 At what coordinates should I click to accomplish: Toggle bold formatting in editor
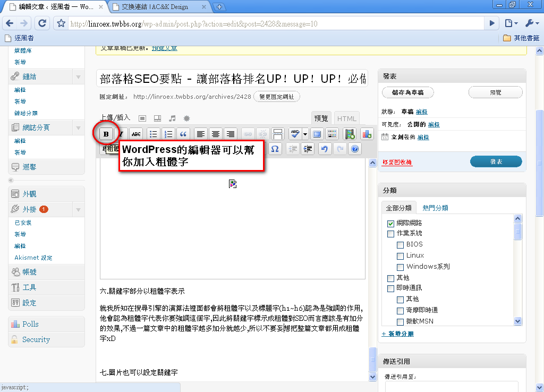click(x=106, y=134)
